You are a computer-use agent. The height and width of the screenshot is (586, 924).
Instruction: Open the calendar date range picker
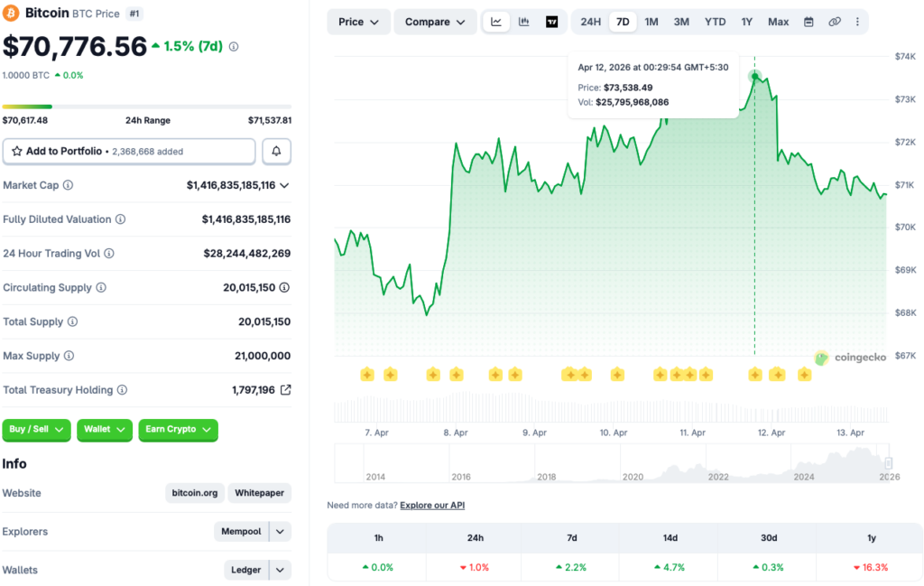click(x=808, y=22)
